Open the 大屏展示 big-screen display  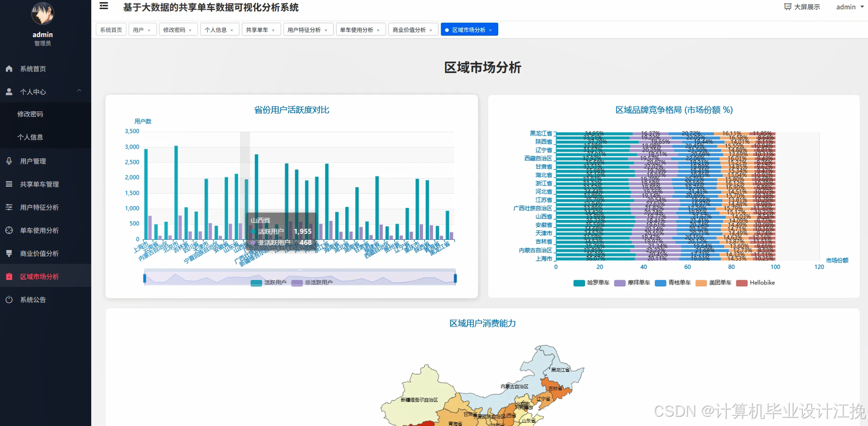point(802,7)
